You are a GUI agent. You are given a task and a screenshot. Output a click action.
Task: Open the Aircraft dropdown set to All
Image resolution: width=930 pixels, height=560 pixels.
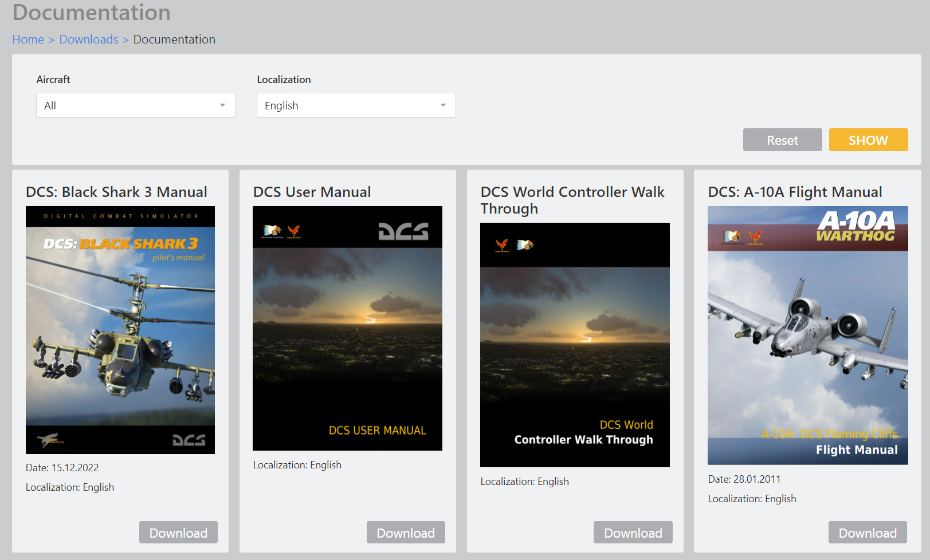(136, 105)
